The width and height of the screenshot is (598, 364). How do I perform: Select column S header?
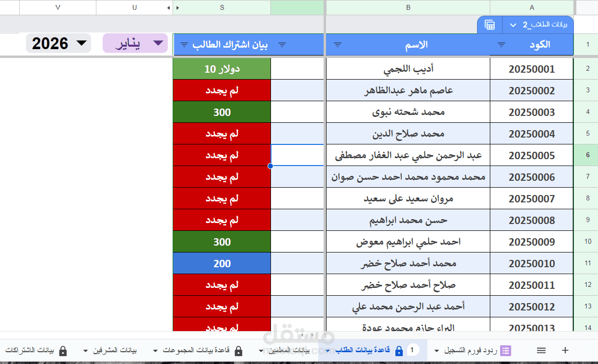(222, 7)
